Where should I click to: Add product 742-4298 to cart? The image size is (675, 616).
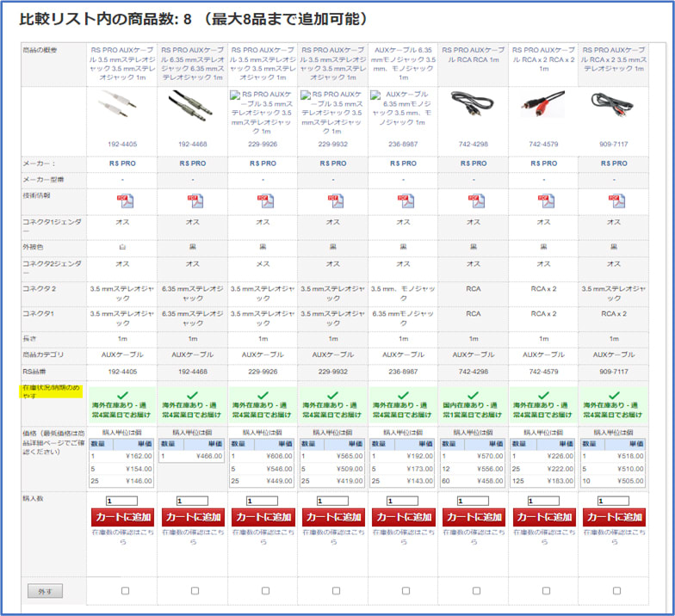[474, 517]
